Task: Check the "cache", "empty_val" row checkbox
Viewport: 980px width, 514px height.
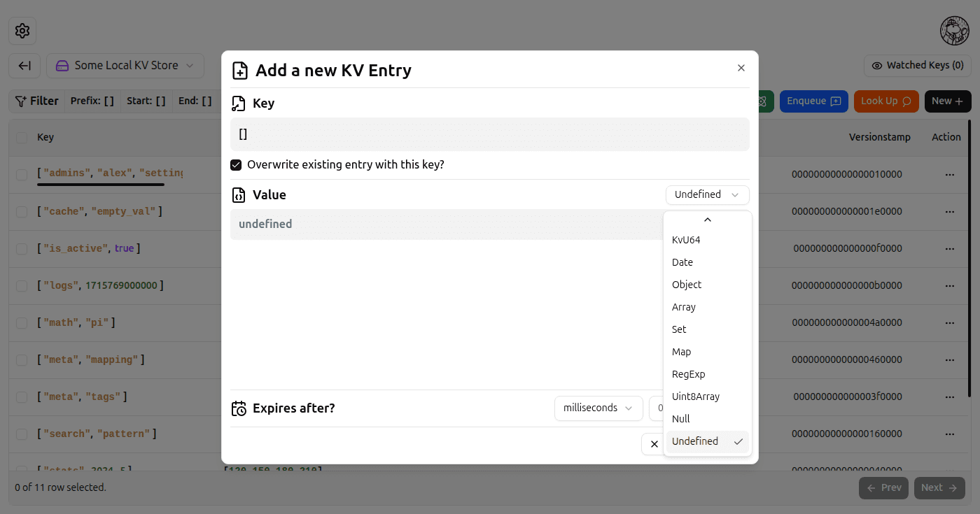Action: coord(22,211)
